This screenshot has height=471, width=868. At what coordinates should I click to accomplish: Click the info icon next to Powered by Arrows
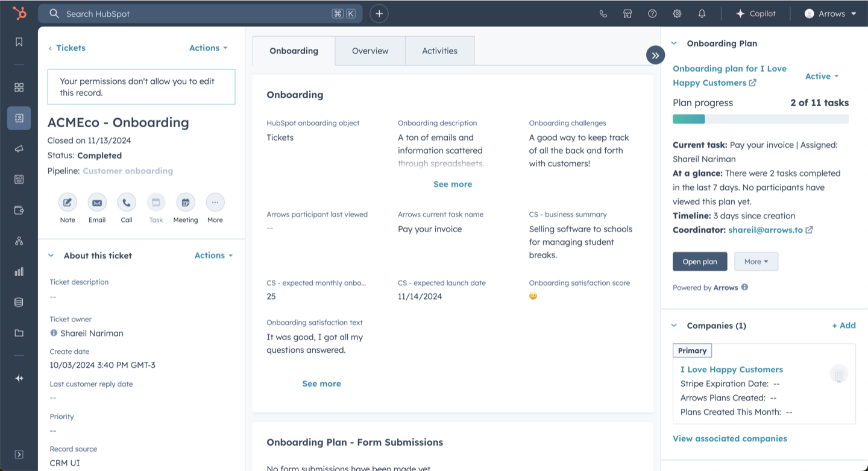744,287
